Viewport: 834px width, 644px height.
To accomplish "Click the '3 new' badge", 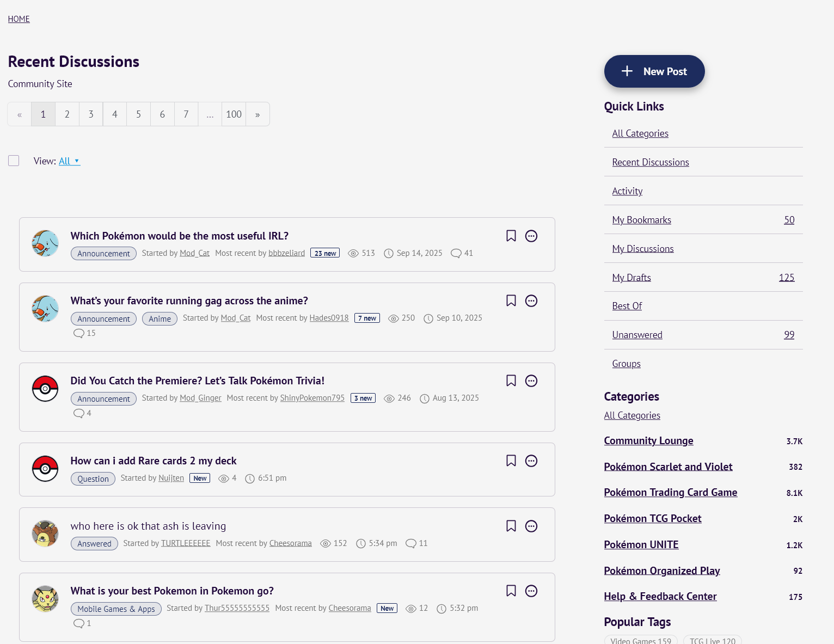I will pyautogui.click(x=363, y=398).
